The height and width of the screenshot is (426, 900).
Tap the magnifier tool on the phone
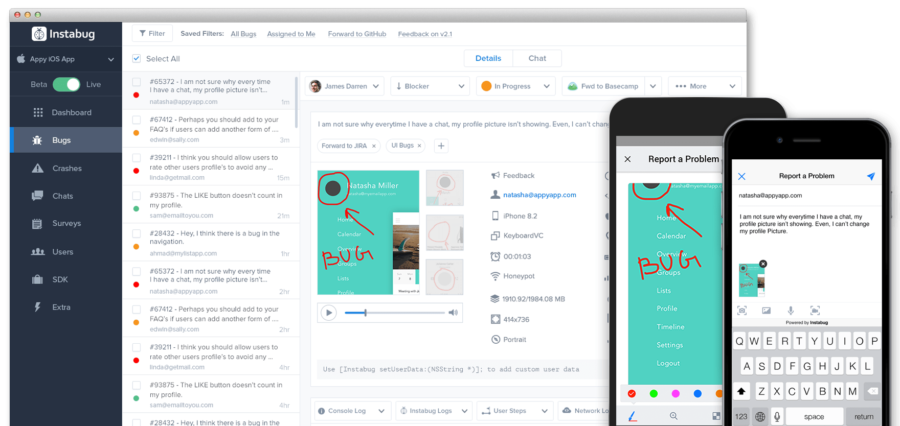(673, 416)
